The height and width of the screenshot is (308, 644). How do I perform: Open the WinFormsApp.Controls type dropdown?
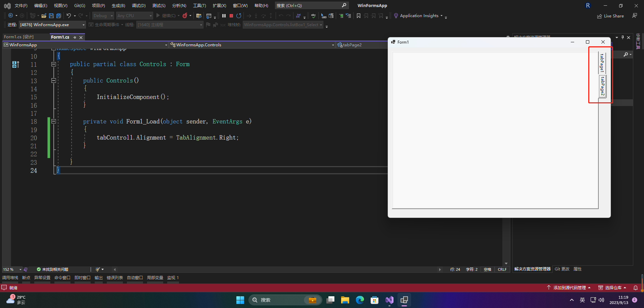pos(252,45)
